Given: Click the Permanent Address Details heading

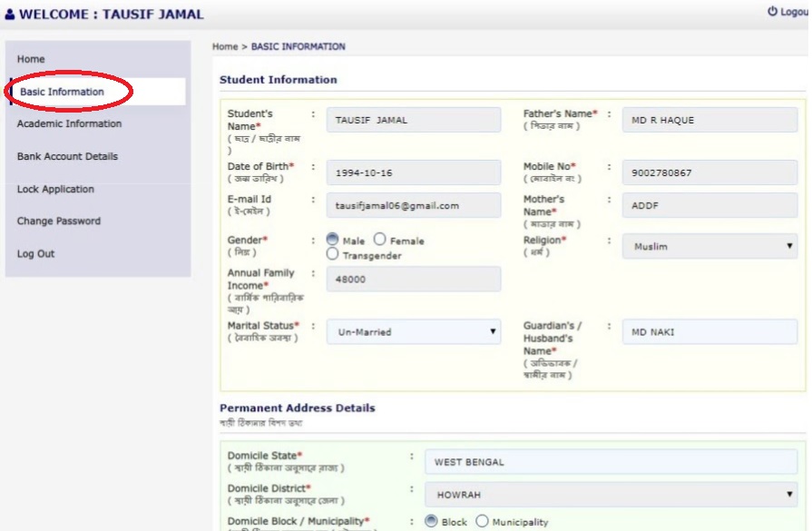Looking at the screenshot, I should point(298,408).
